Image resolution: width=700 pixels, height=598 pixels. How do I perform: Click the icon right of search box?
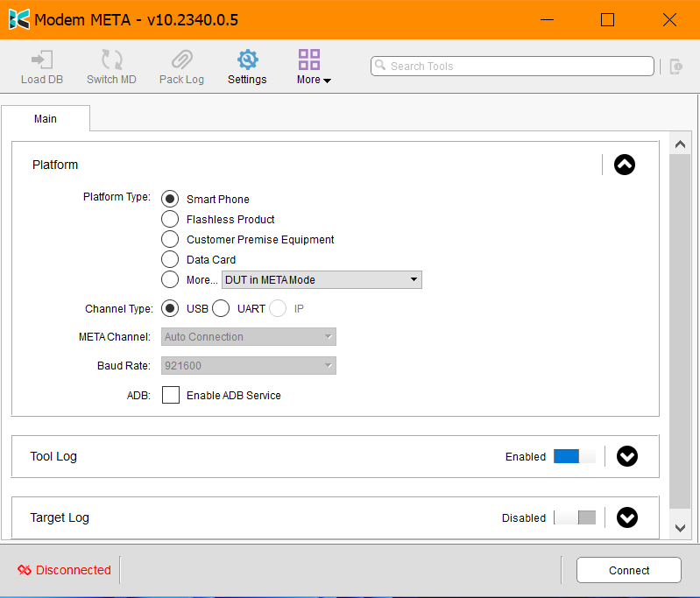[675, 67]
